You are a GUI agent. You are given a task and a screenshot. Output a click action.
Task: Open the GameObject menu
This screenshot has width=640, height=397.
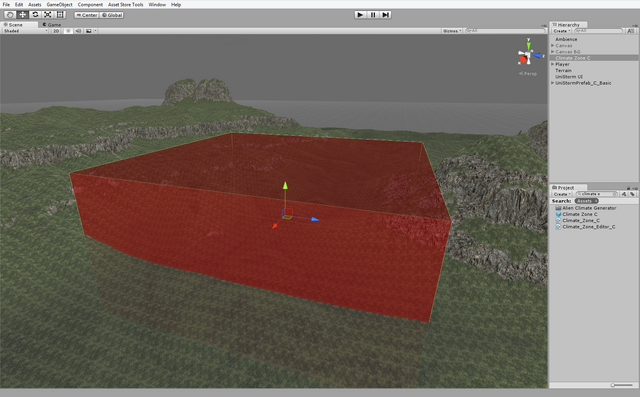tap(59, 4)
